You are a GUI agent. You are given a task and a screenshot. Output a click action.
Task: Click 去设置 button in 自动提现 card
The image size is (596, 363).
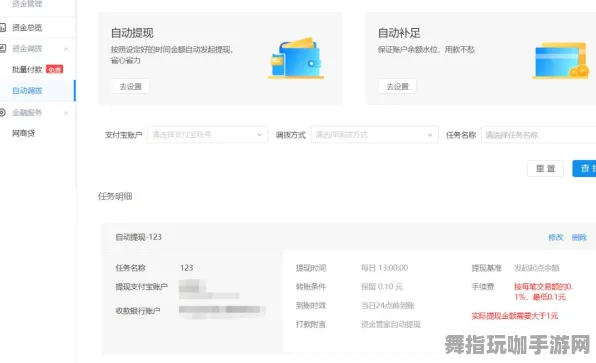point(131,86)
